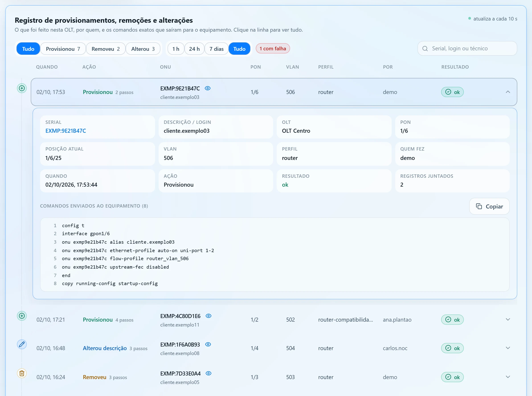This screenshot has width=532, height=396.
Task: Toggle the eye icon next to EXMP:7D33E0A4
Action: pyautogui.click(x=209, y=373)
